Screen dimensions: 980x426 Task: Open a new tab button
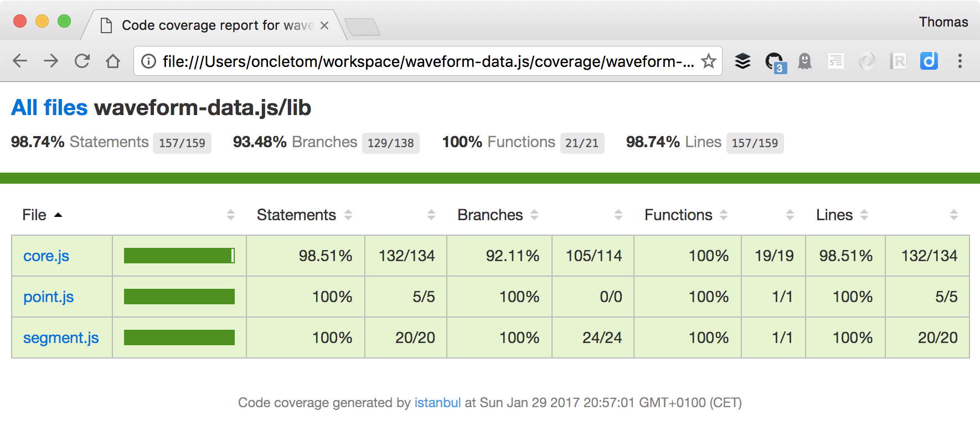(x=362, y=26)
